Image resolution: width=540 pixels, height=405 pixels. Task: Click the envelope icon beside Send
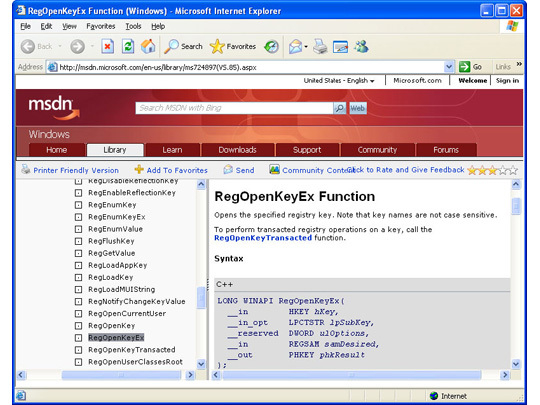coord(228,169)
